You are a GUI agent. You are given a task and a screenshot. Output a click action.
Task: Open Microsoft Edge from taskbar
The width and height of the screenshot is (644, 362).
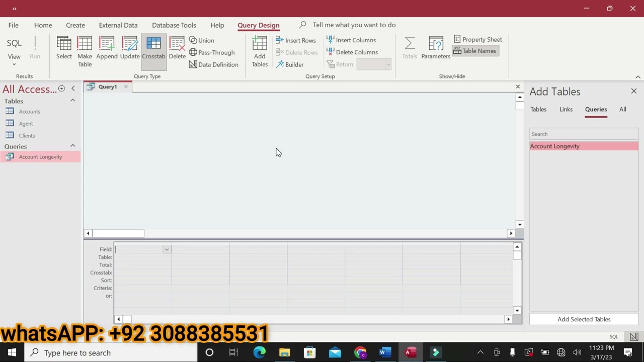[x=260, y=352]
